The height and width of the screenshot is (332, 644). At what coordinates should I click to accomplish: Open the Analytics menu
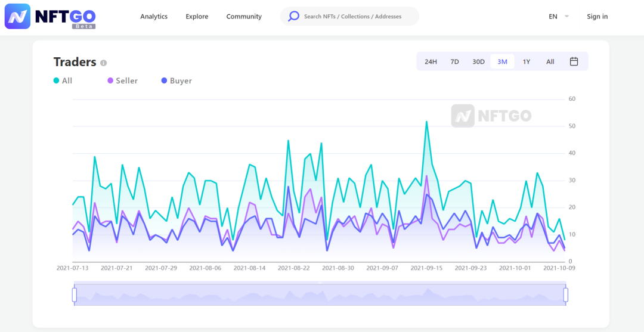click(154, 17)
